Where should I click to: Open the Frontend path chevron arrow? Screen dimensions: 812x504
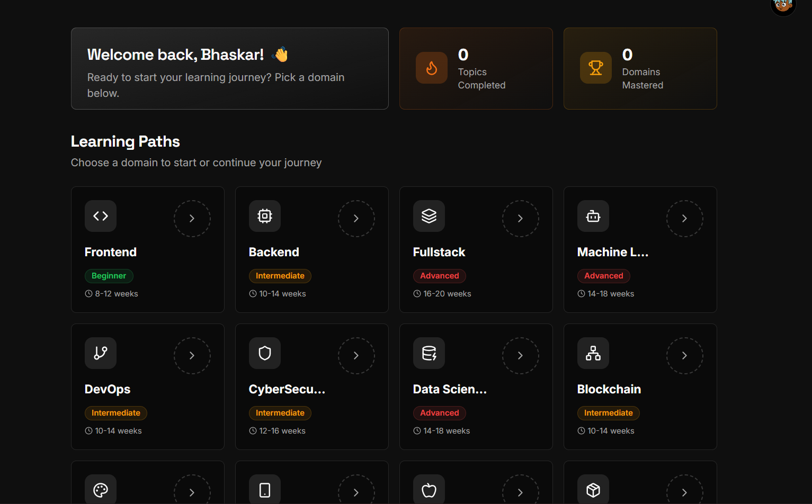coord(192,218)
